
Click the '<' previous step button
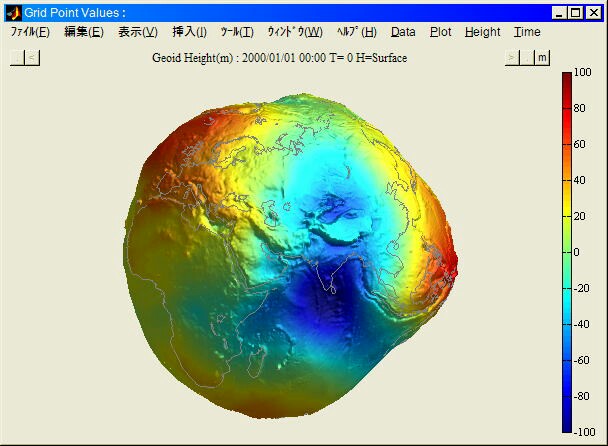click(x=32, y=58)
